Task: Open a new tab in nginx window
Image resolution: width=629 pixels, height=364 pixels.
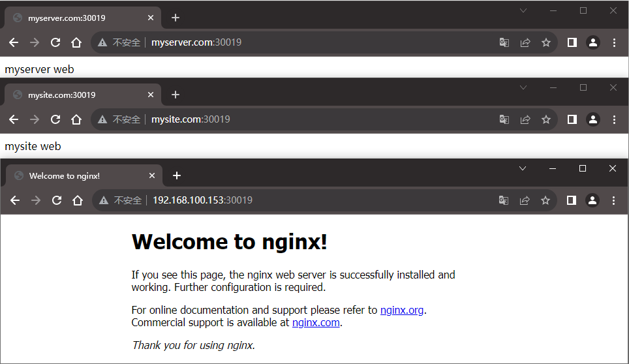Action: (177, 175)
